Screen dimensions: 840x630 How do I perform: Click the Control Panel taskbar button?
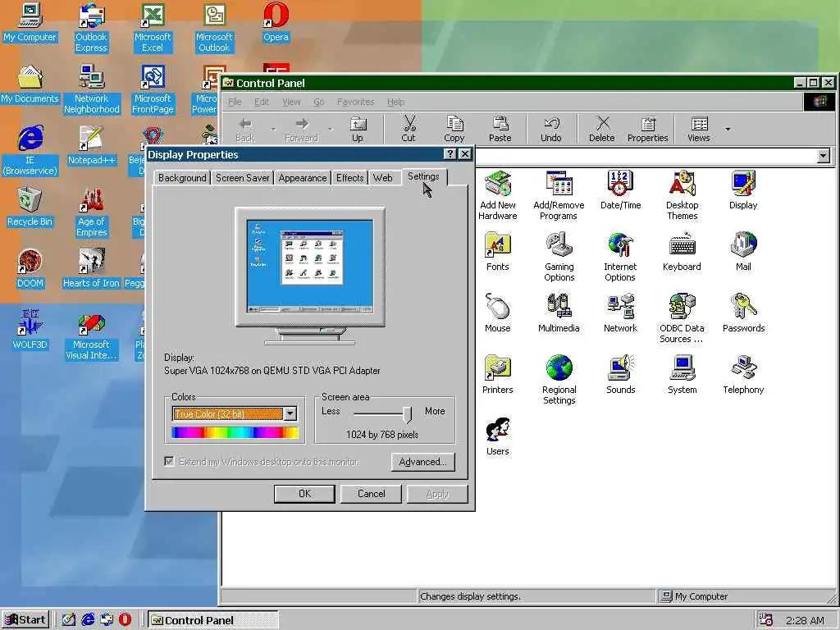[x=212, y=620]
